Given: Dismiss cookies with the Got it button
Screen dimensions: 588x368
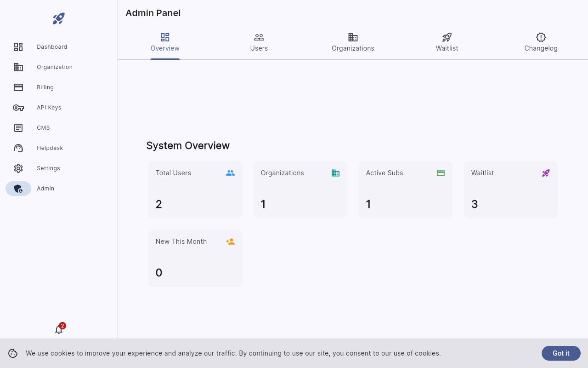Looking at the screenshot, I should (x=561, y=353).
